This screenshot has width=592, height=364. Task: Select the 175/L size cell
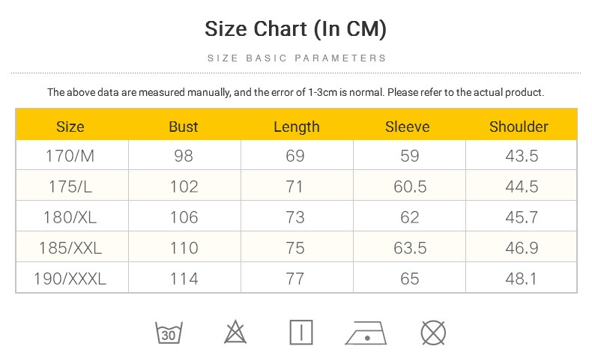(x=70, y=186)
